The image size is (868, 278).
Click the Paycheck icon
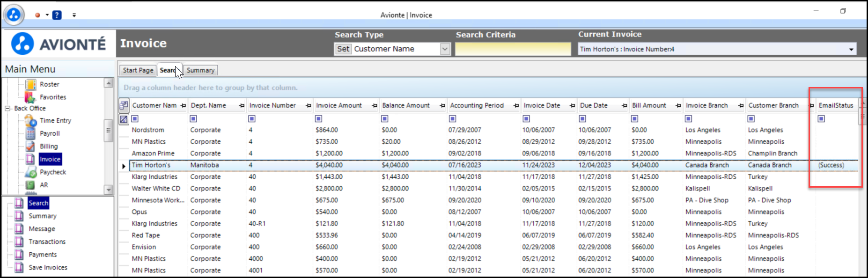[30, 172]
